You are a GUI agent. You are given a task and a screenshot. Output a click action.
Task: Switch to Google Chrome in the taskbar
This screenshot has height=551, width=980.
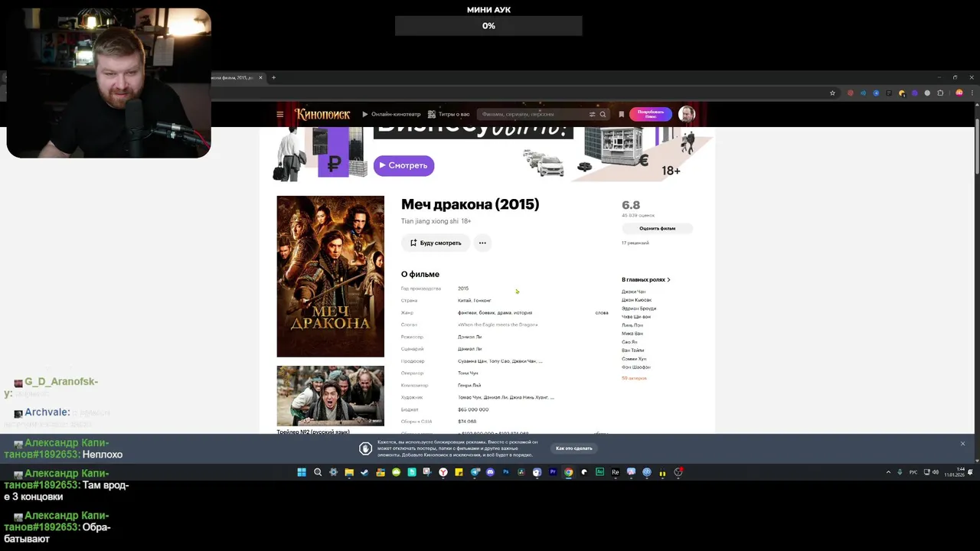pyautogui.click(x=569, y=472)
